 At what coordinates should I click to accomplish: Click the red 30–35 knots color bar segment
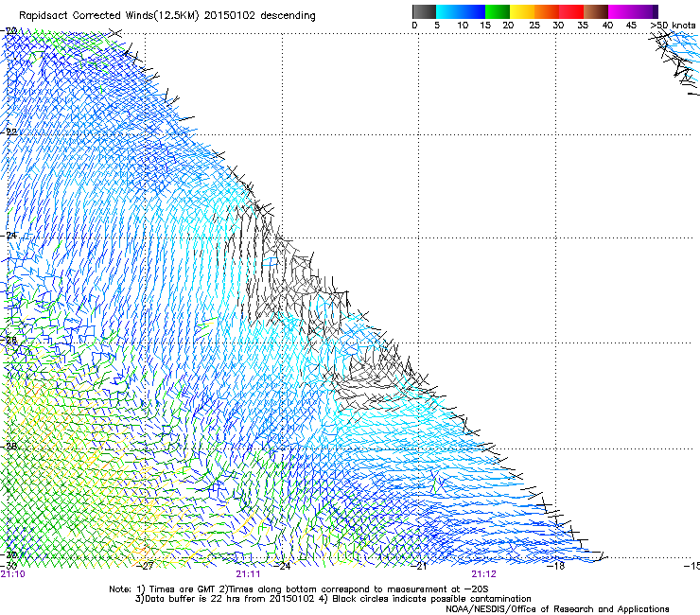(x=571, y=11)
